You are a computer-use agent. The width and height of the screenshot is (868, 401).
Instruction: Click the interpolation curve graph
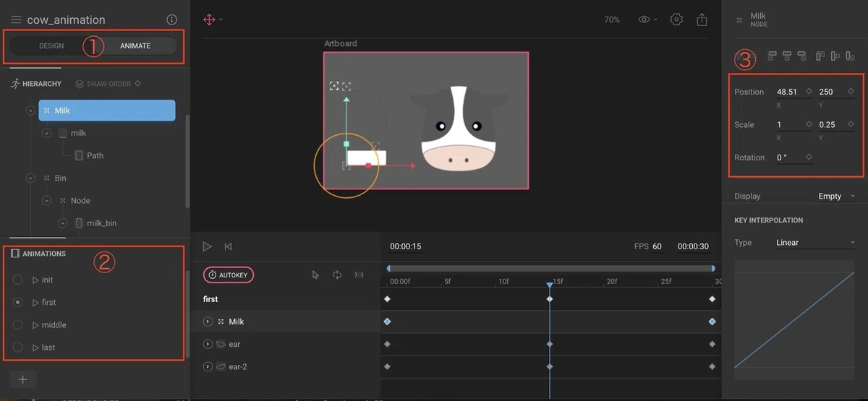794,319
